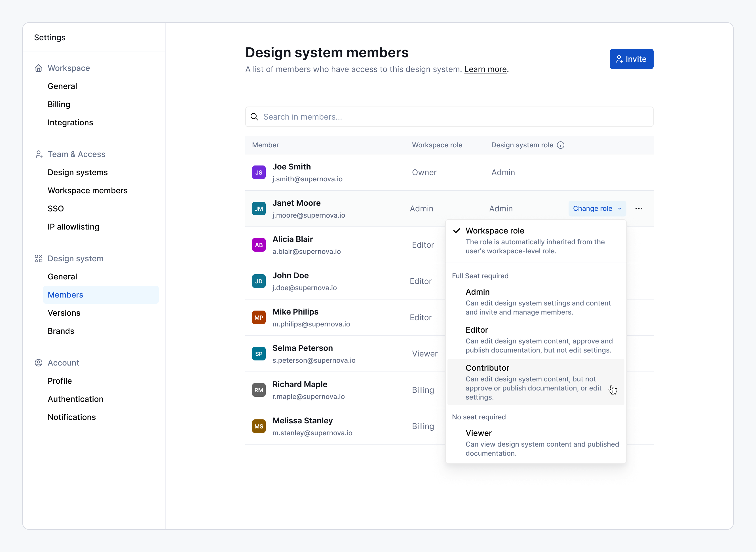Screen dimensions: 756x552
Task: Open Billing settings
Action: pos(59,104)
